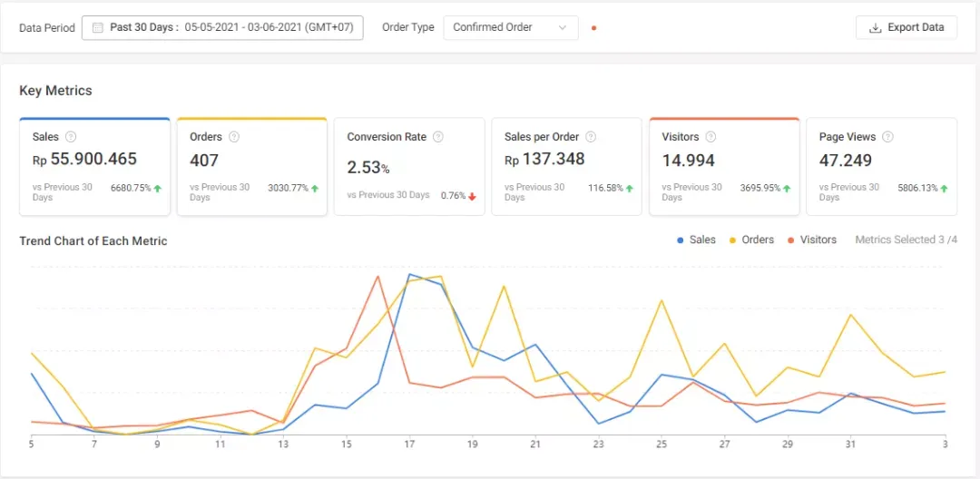Click the blue Sales legend dot

681,240
